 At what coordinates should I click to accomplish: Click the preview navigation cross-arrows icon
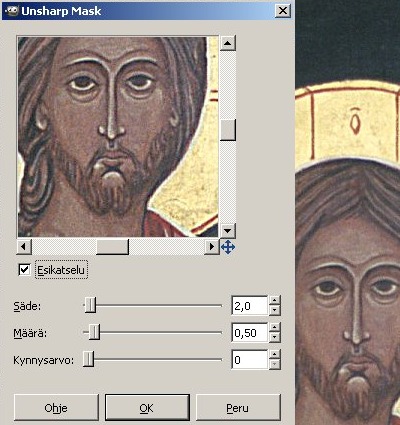point(228,247)
